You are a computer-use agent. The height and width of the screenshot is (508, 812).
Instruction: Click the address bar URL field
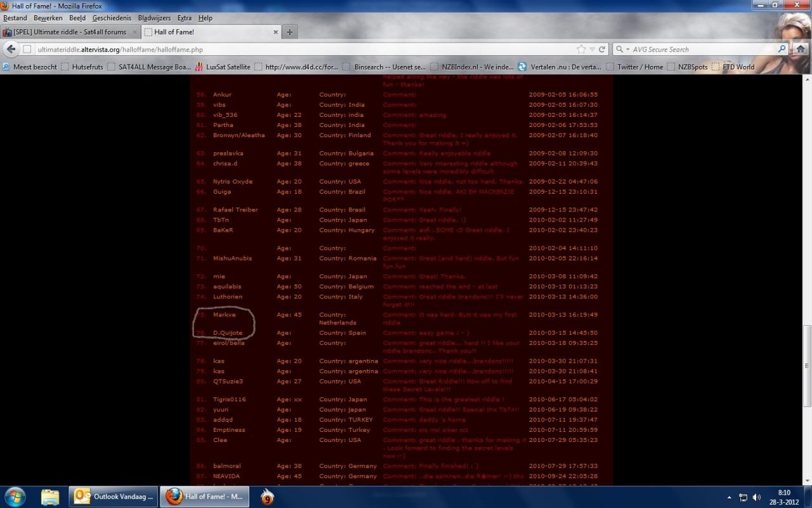pos(304,49)
